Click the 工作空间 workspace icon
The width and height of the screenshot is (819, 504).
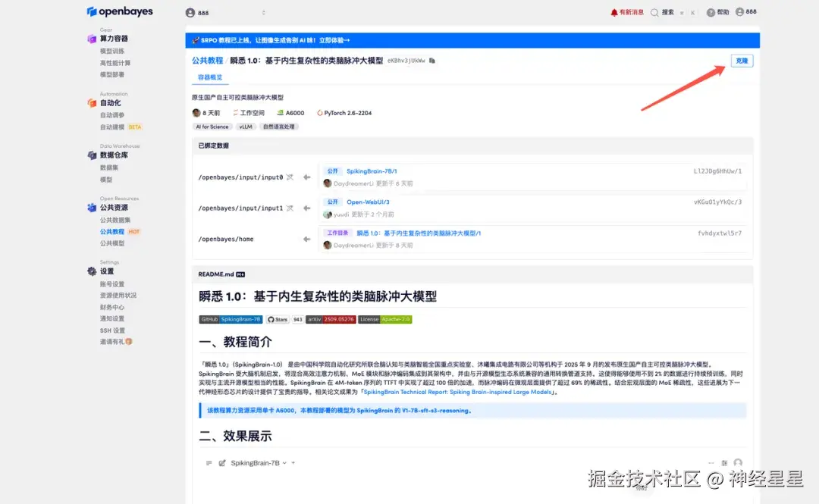pyautogui.click(x=236, y=113)
